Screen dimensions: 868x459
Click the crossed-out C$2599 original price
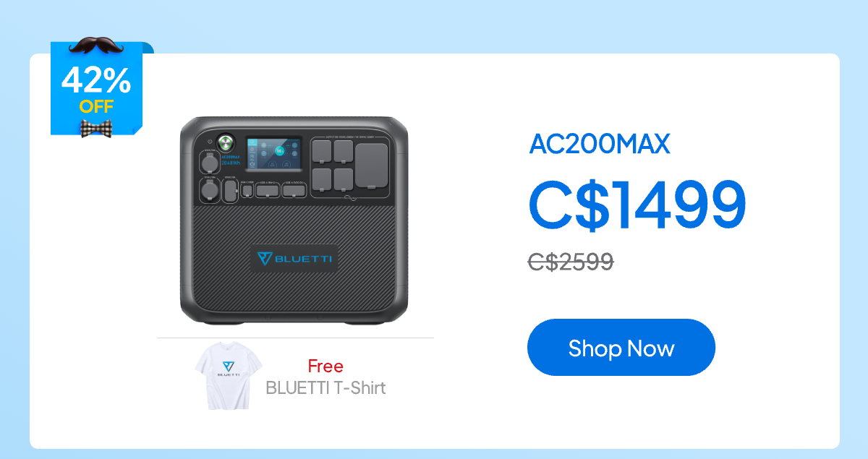click(571, 261)
